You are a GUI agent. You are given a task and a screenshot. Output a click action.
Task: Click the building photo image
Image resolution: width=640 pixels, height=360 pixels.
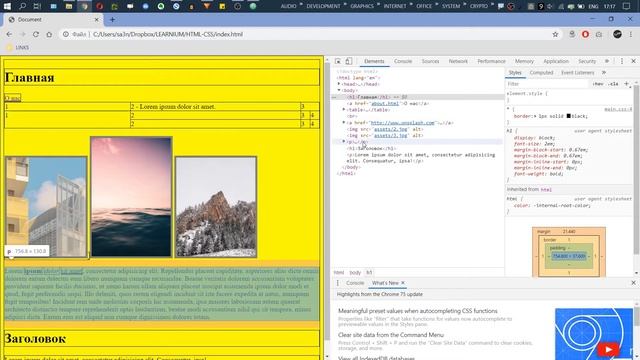47,207
